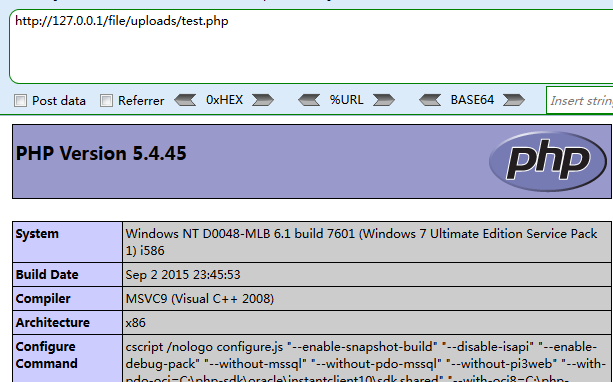Click the %URL encode right arrow

pos(384,100)
